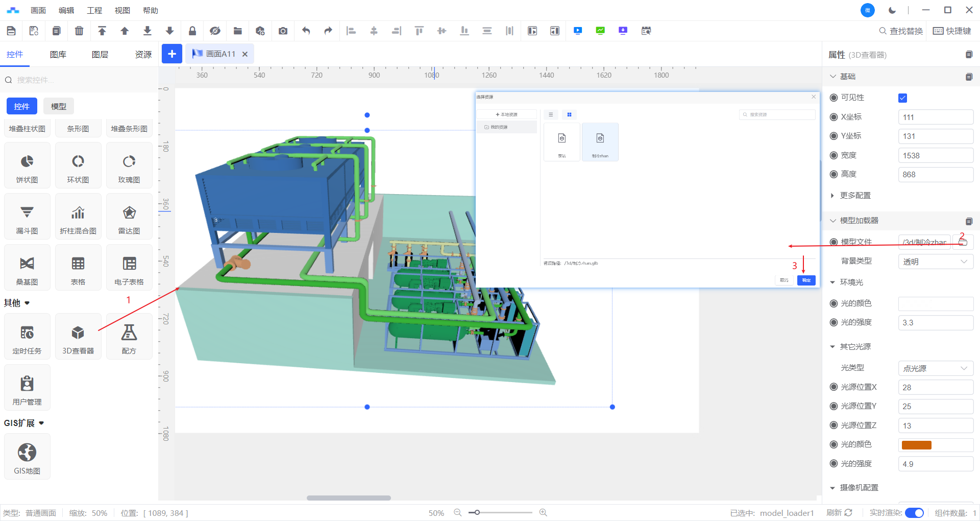Undo the last action

point(306,31)
